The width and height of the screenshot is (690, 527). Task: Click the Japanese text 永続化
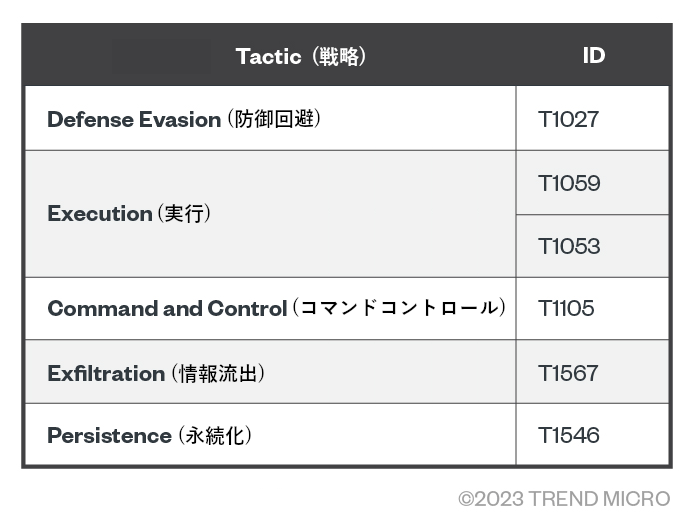[214, 436]
